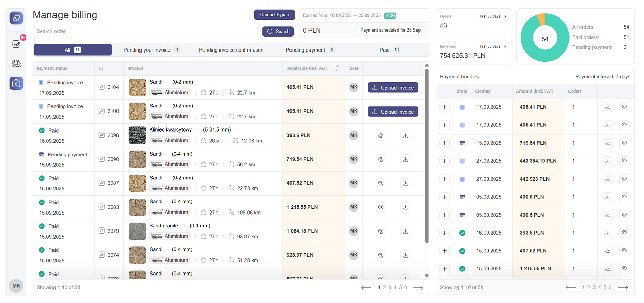This screenshot has width=644, height=303.
Task: Click the orders table vertical scrollbar
Action: pyautogui.click(x=427, y=156)
